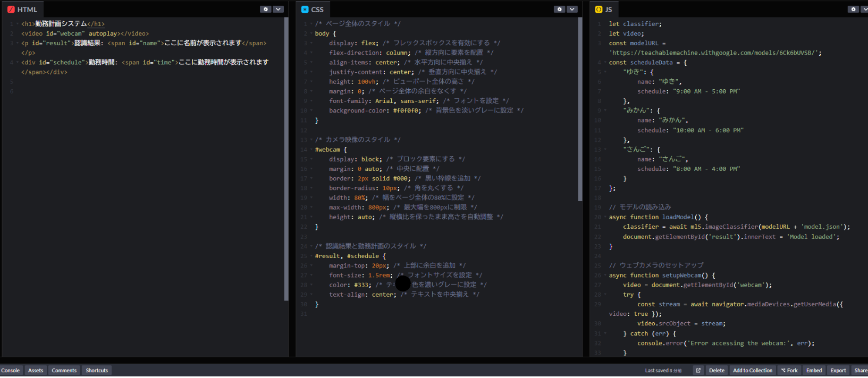Click the 'Last saved 8 分前' status text
Screen dimensions: 868x378
point(663,371)
